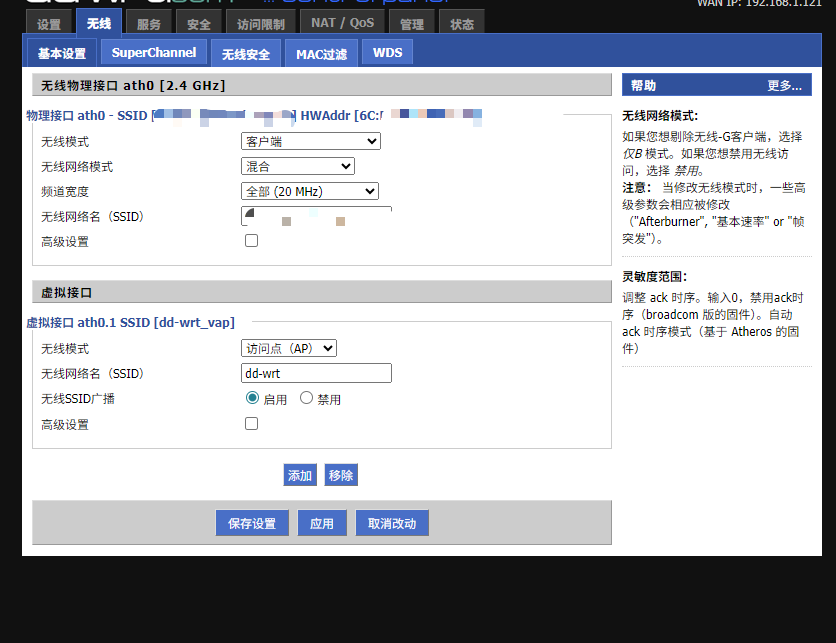Select the 无线 main tab
836x643 pixels.
[x=99, y=23]
